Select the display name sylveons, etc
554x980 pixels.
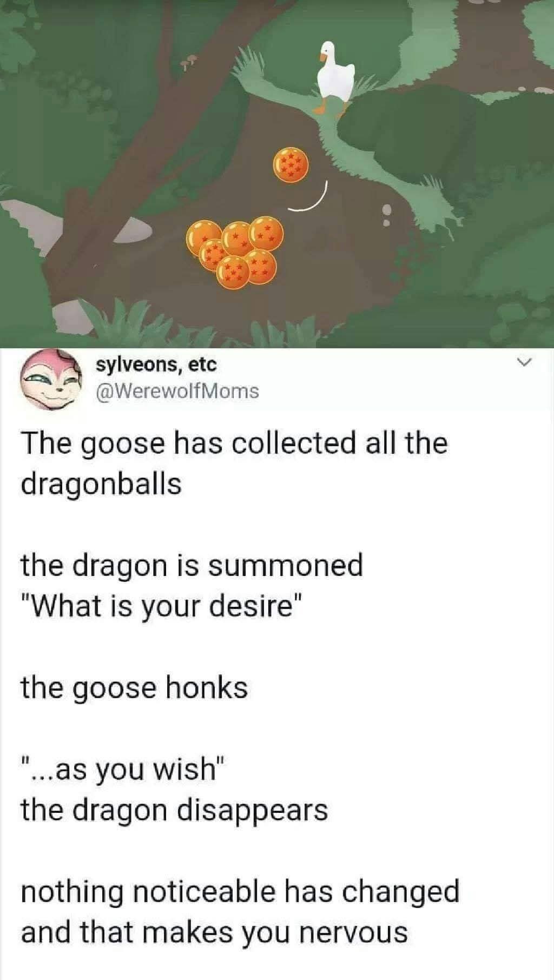156,365
